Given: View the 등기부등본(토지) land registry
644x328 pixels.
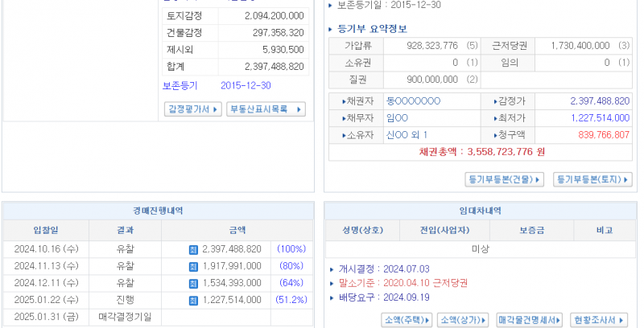Looking at the screenshot, I should [592, 179].
